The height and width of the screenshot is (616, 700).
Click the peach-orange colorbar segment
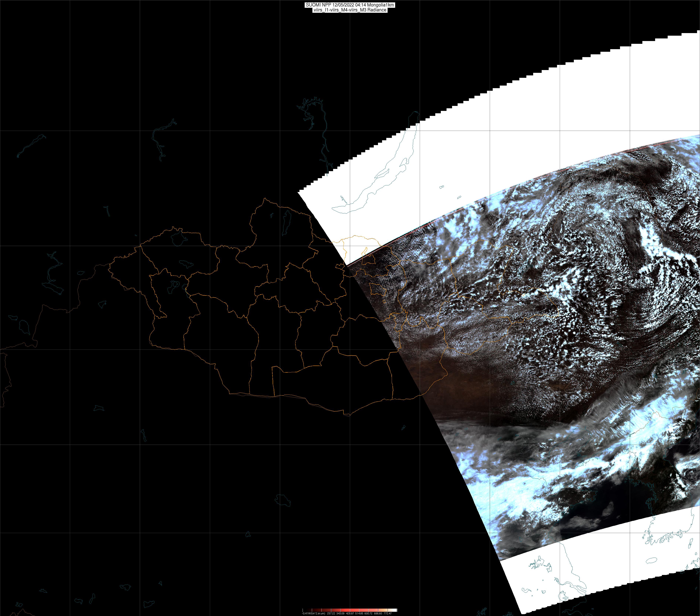[383, 610]
